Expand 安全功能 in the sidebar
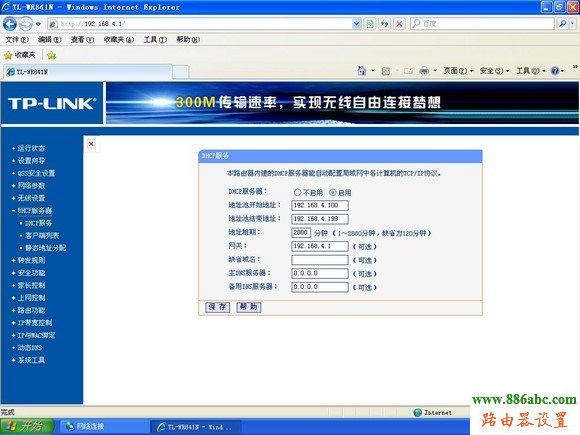Viewport: 580px width, 435px height. click(31, 273)
